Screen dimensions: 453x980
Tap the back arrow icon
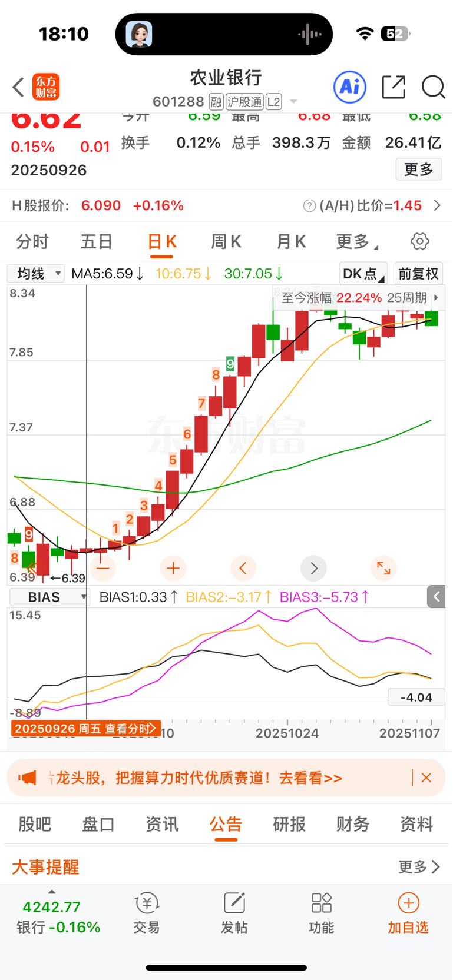[18, 87]
